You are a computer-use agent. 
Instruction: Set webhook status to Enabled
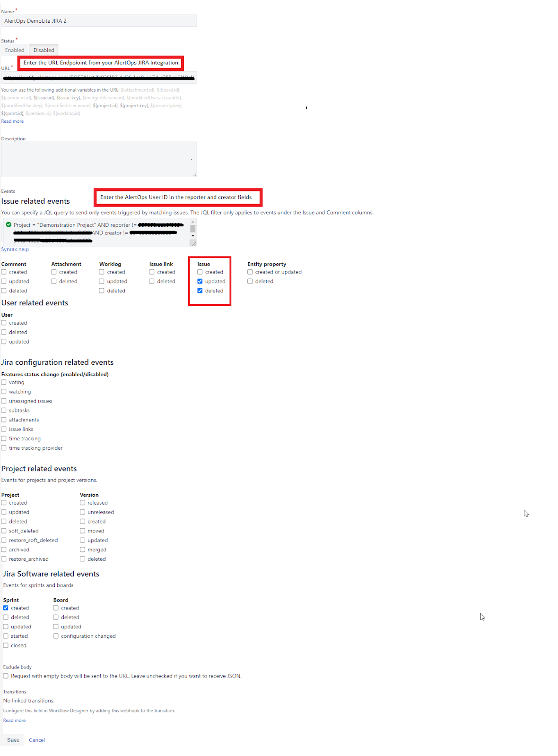coord(15,50)
